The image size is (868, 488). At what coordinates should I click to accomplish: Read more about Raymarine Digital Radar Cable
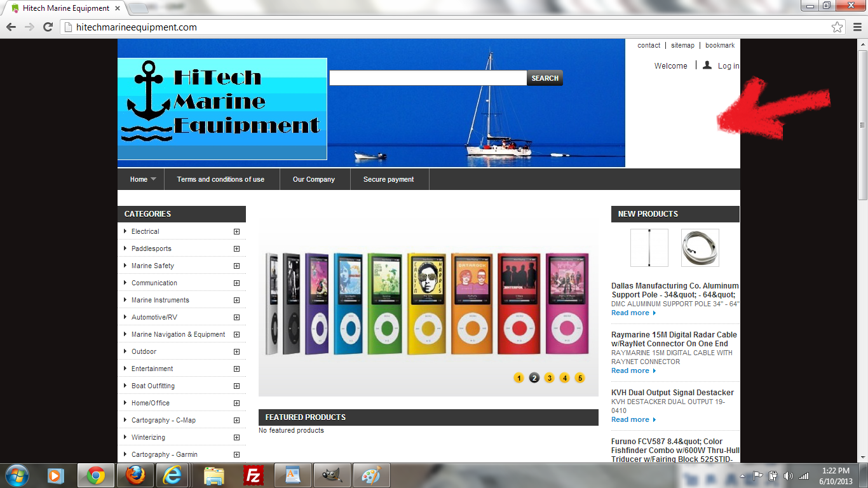pos(634,370)
